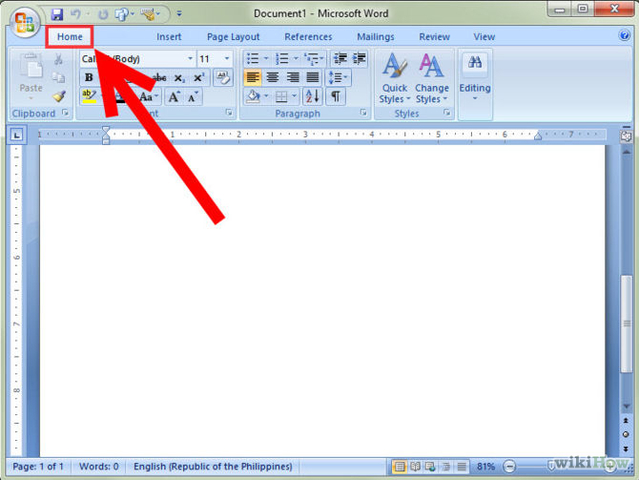
Task: Switch to Draft view in status bar
Action: tap(462, 467)
